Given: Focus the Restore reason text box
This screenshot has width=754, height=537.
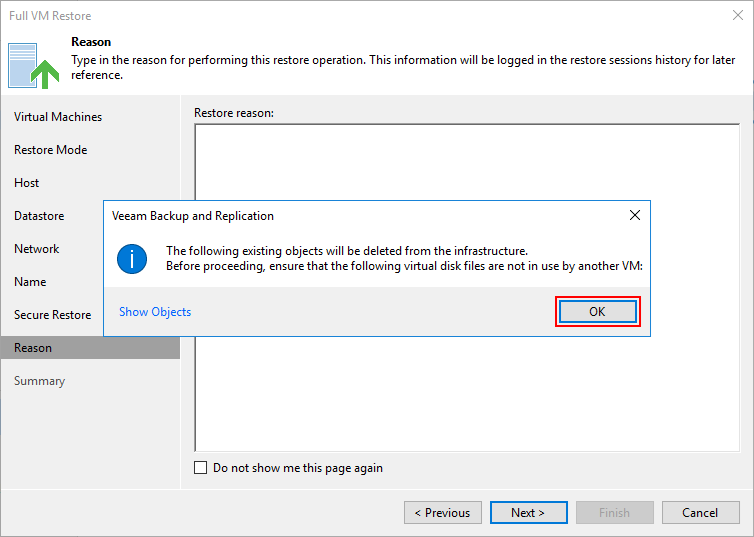Looking at the screenshot, I should tap(467, 287).
